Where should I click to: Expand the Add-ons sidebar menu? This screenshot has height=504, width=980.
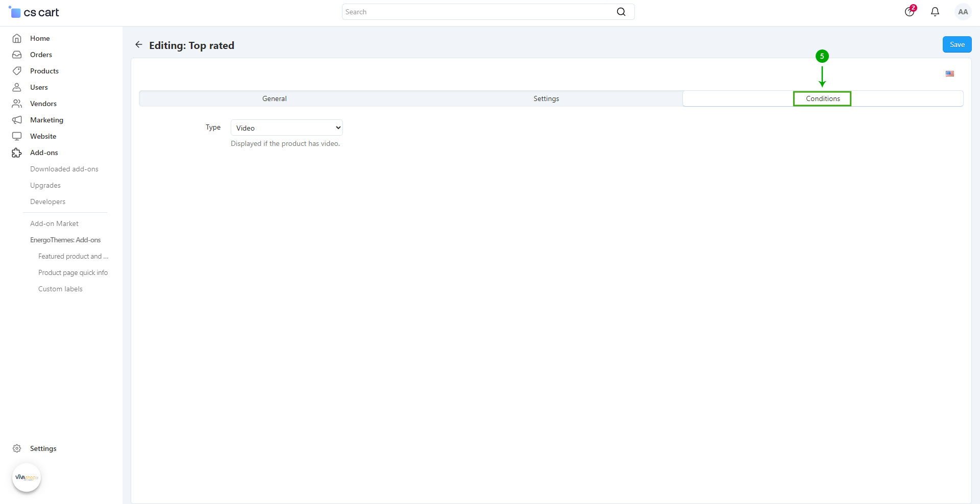[x=44, y=153]
